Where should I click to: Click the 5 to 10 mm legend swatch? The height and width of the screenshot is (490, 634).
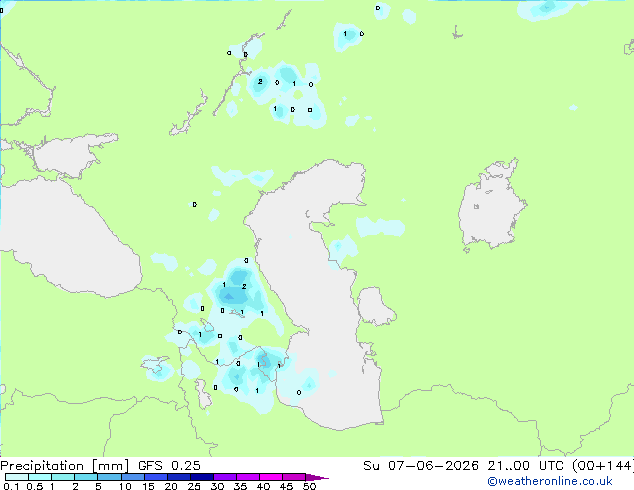109,477
